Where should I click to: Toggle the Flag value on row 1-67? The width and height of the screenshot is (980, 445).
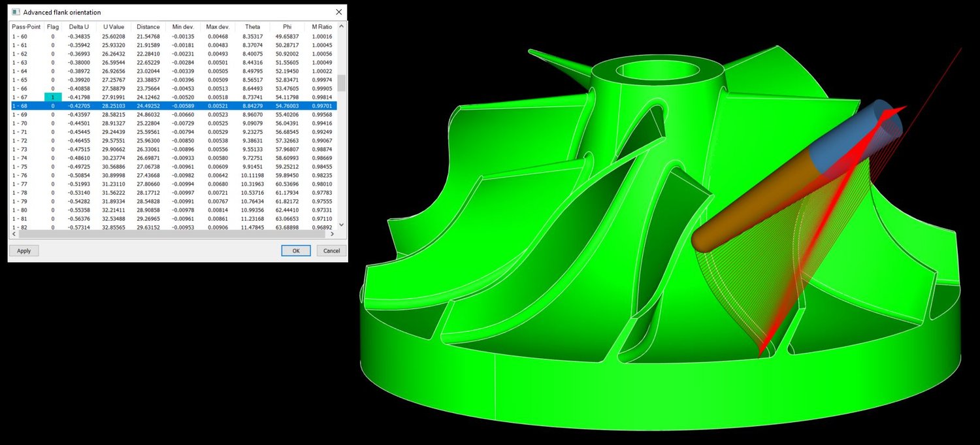(x=52, y=96)
